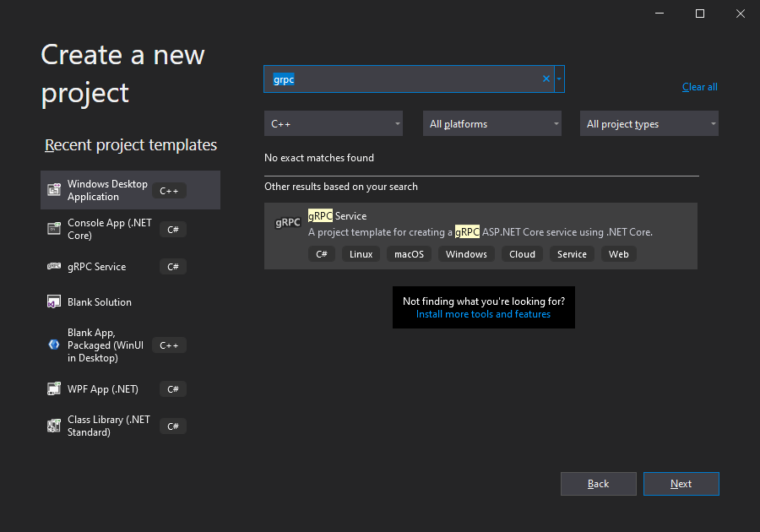Click the Clear all link

[x=699, y=87]
